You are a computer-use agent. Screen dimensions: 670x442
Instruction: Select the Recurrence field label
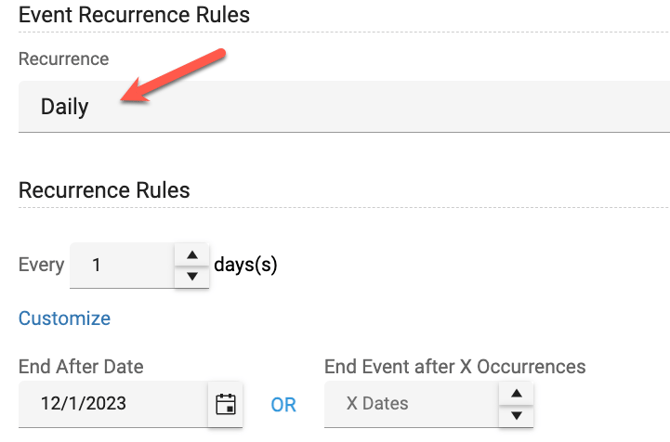click(64, 59)
